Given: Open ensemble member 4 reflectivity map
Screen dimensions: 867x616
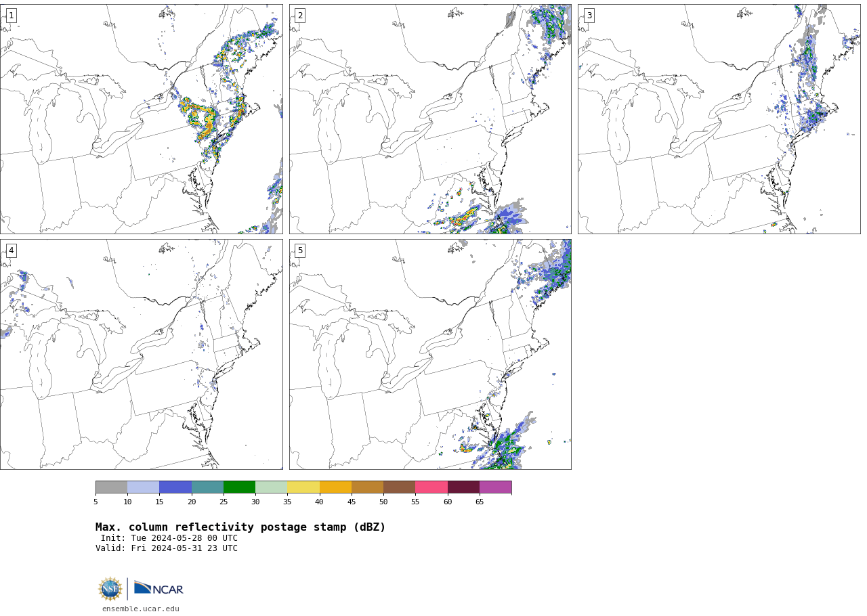Looking at the screenshot, I should [x=141, y=354].
